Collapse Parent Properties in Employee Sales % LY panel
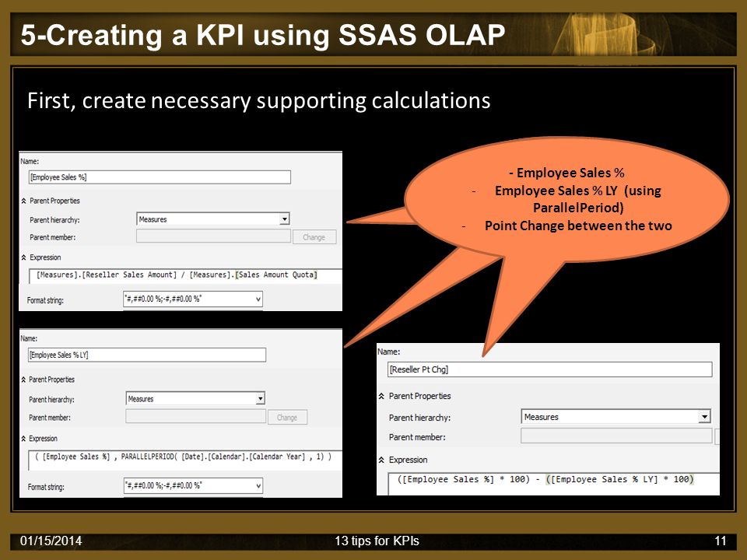Screen dimensions: 747x560 (23, 380)
